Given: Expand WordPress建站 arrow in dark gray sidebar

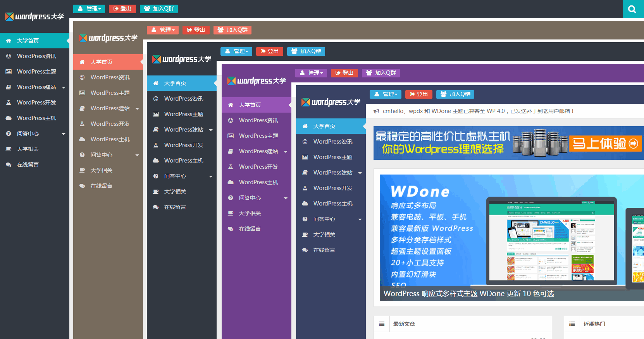Looking at the screenshot, I should click(64, 87).
